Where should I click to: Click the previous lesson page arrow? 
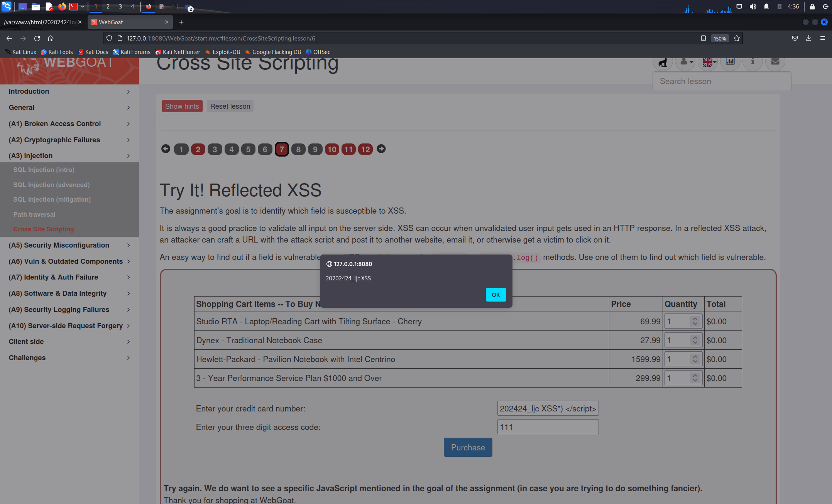point(166,149)
